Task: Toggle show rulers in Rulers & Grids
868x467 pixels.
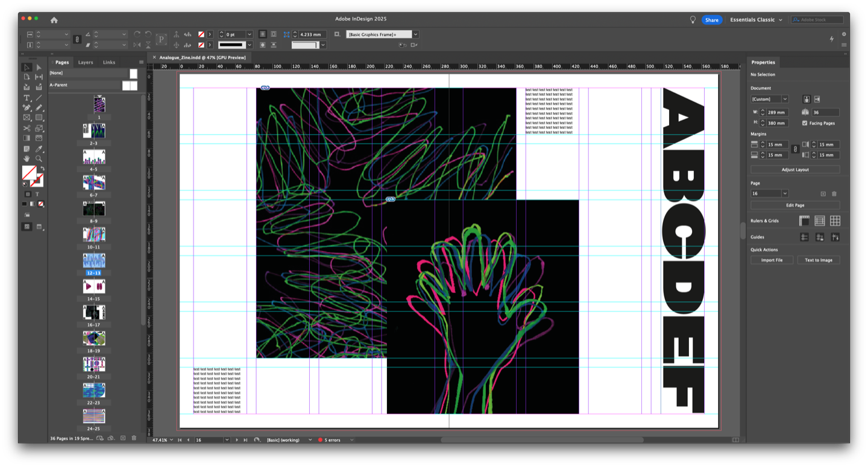Action: pos(804,221)
